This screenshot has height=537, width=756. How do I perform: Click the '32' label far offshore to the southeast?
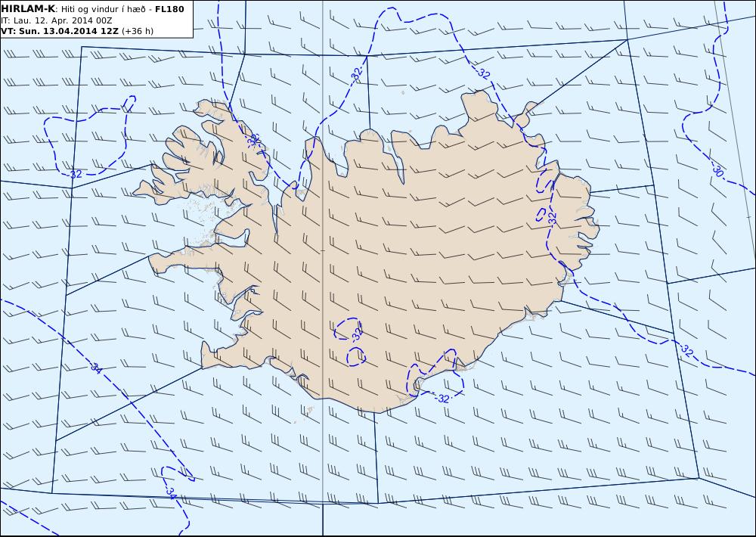click(x=686, y=352)
